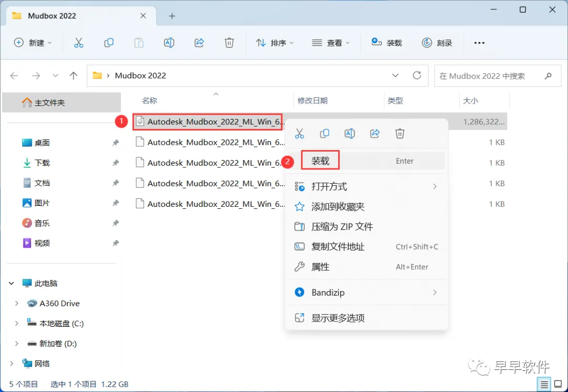568x392 pixels.
Task: Go up one folder level
Action: click(x=74, y=76)
